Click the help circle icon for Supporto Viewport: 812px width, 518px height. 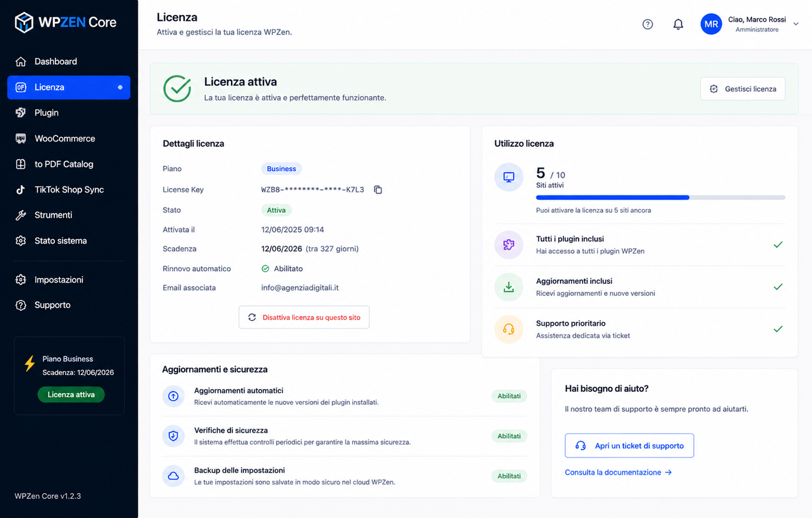point(21,305)
